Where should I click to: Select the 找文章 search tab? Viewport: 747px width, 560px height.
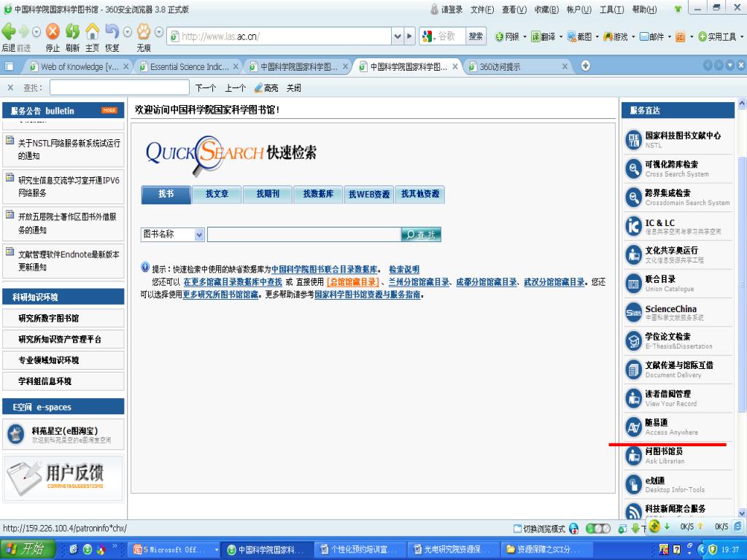(x=217, y=194)
